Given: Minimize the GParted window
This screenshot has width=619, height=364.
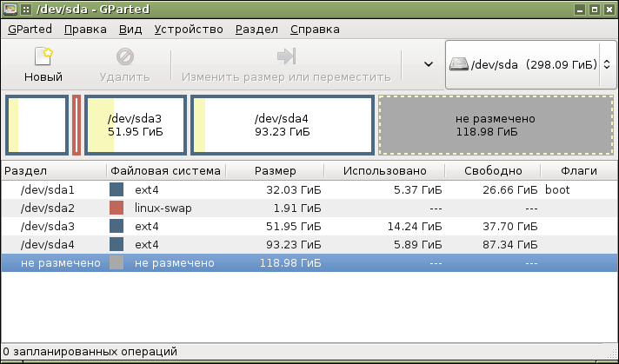Looking at the screenshot, I should pos(580,10).
